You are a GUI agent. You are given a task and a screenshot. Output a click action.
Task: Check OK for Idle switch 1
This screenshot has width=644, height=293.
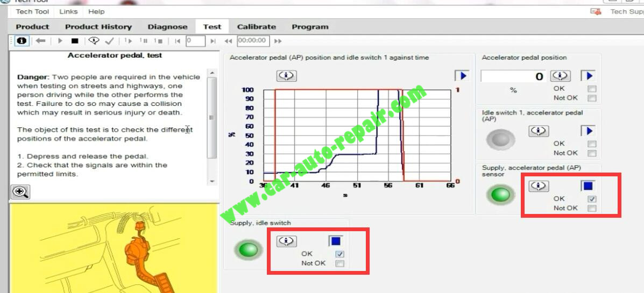(x=592, y=144)
